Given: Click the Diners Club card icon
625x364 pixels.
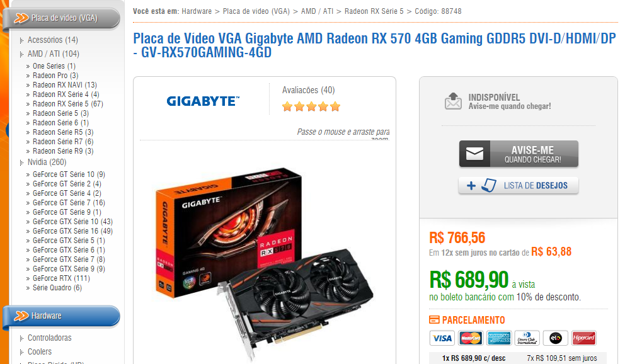Looking at the screenshot, I should (527, 338).
